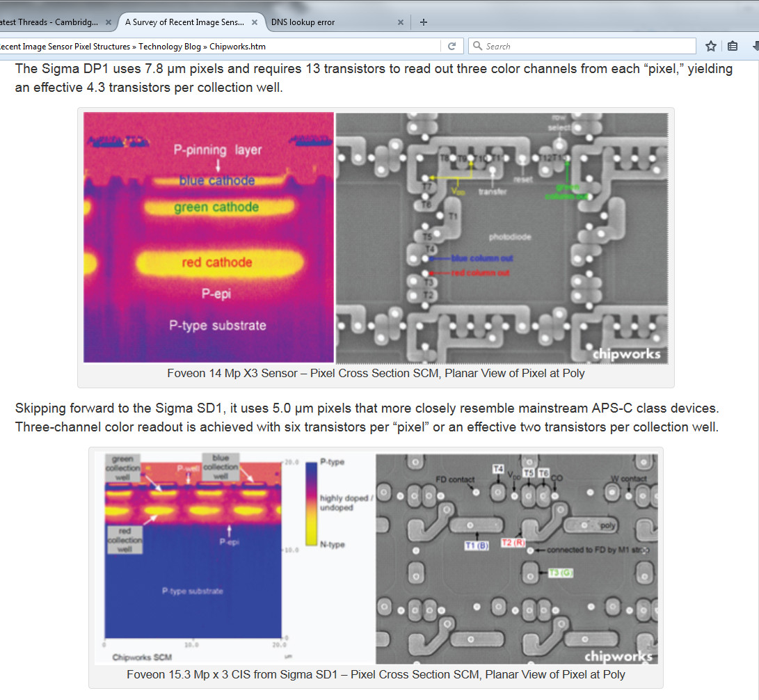
Task: Reload the current page
Action: pyautogui.click(x=452, y=47)
